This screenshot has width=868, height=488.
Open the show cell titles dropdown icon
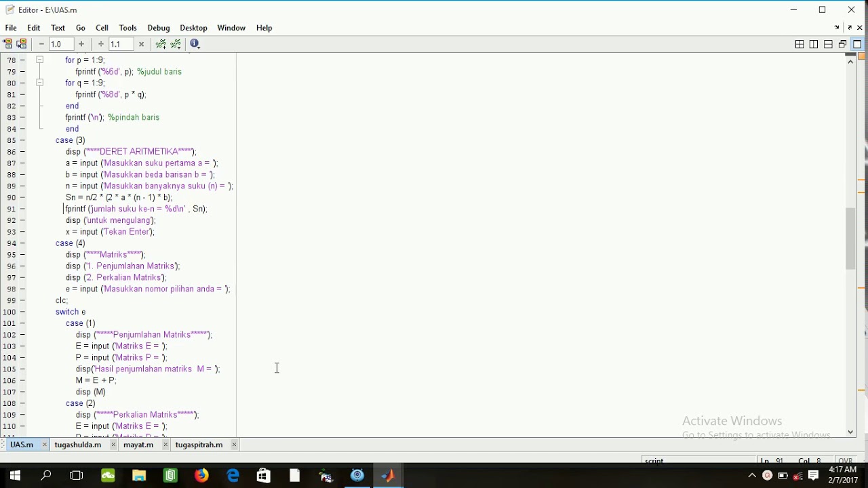pos(176,44)
